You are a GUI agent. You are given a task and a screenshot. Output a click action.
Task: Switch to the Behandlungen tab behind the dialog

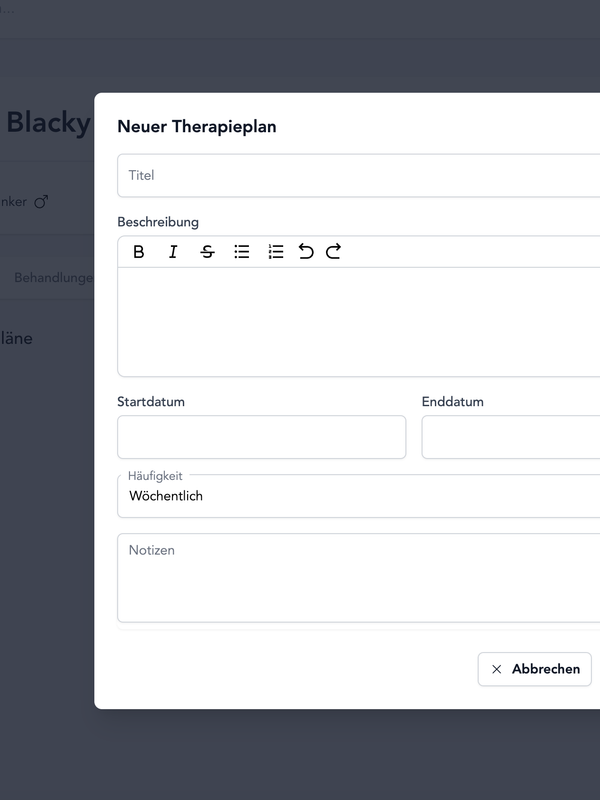tap(54, 278)
